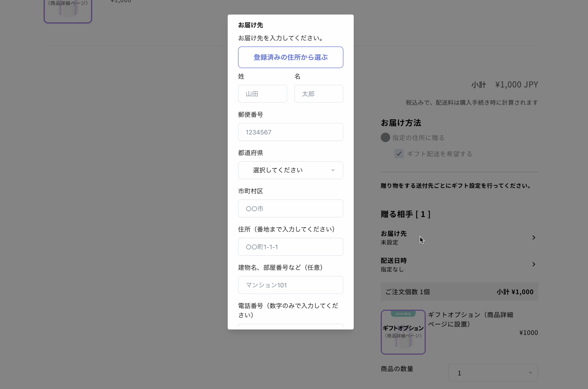Screen dimensions: 588x389
Task: Open the 都道府県 選択してください dropdown
Action: 290,170
